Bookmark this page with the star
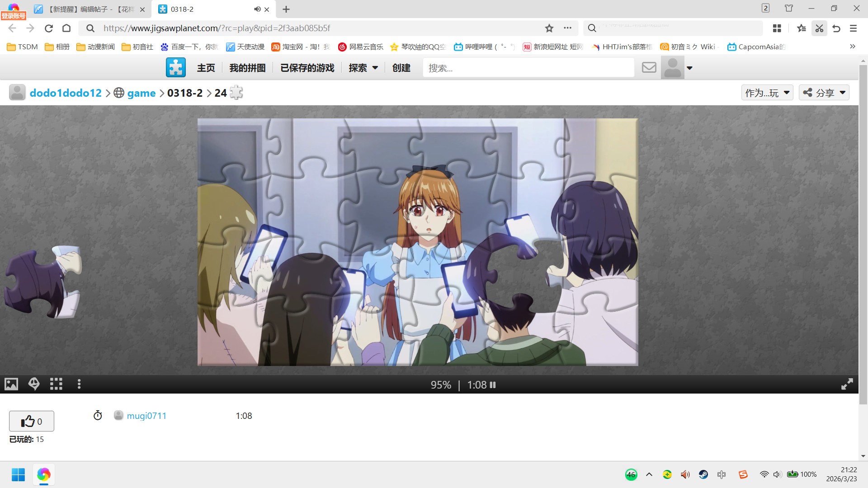868x488 pixels. click(549, 28)
